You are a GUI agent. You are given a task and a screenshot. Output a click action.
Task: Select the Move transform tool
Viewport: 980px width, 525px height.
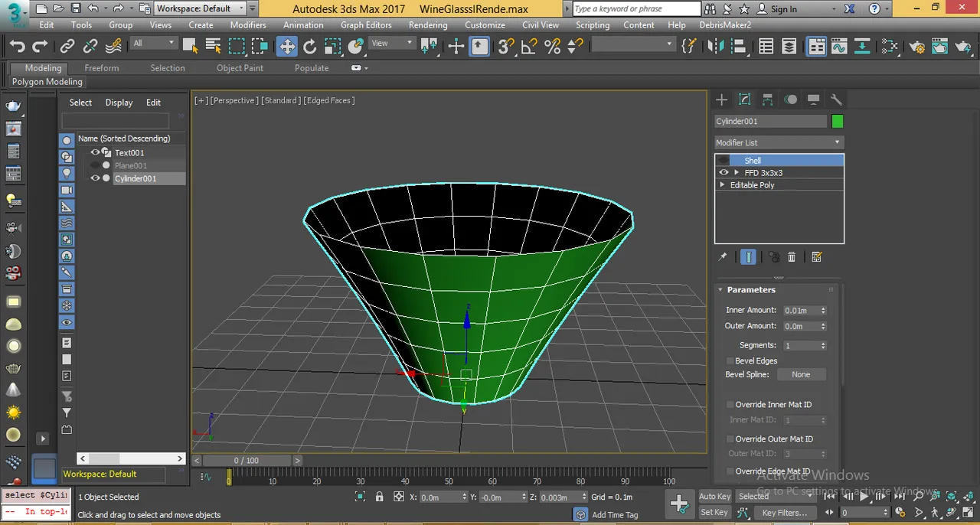coord(286,47)
